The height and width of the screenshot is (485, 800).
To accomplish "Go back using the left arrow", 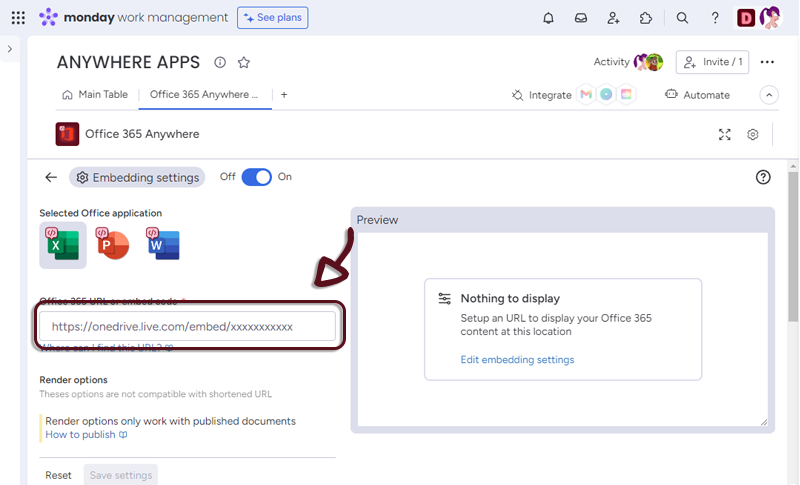I will [x=51, y=177].
